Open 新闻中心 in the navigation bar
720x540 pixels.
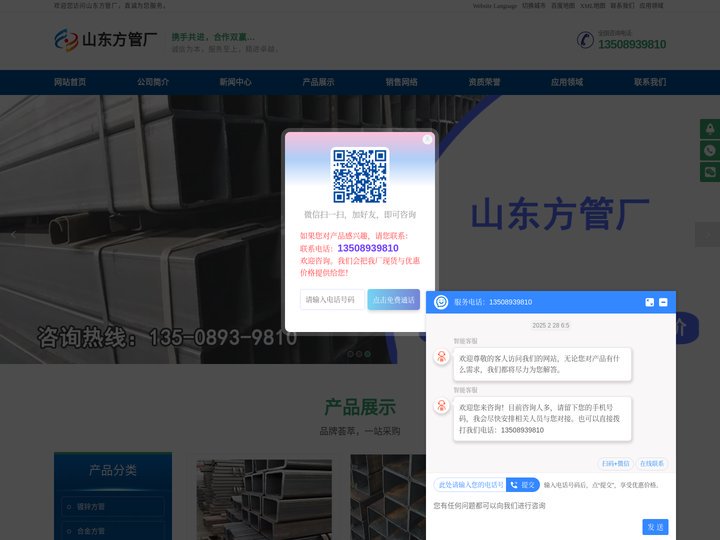pos(236,82)
